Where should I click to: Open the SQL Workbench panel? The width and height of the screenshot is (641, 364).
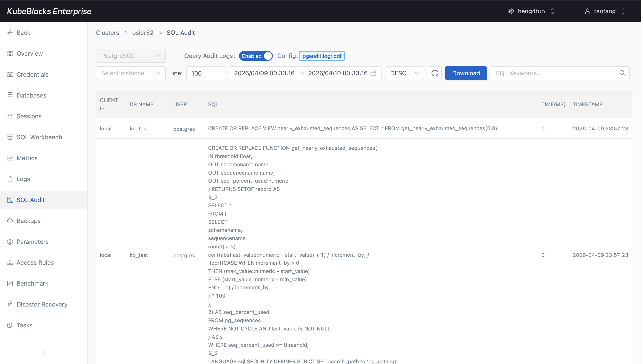(x=39, y=137)
